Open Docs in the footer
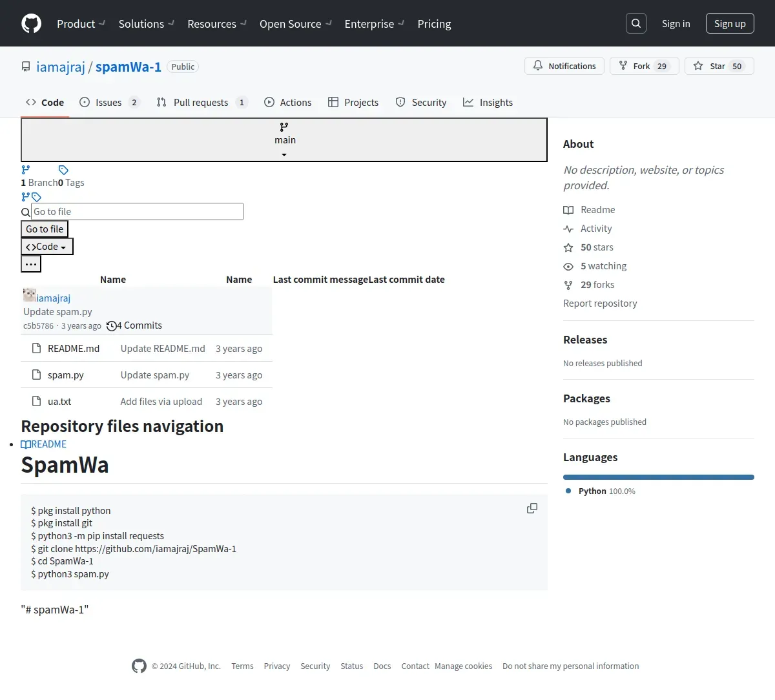This screenshot has height=700, width=775. (382, 666)
